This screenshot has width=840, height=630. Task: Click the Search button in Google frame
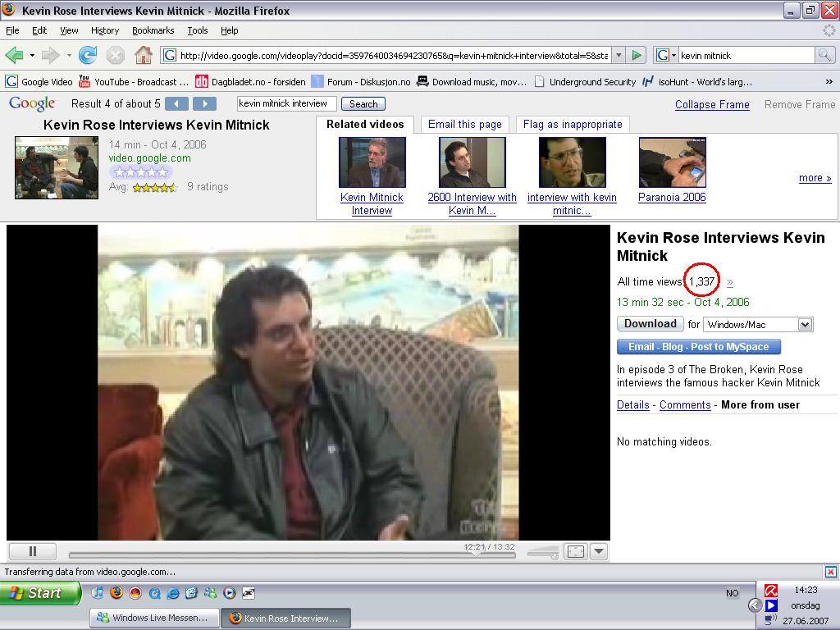click(363, 104)
